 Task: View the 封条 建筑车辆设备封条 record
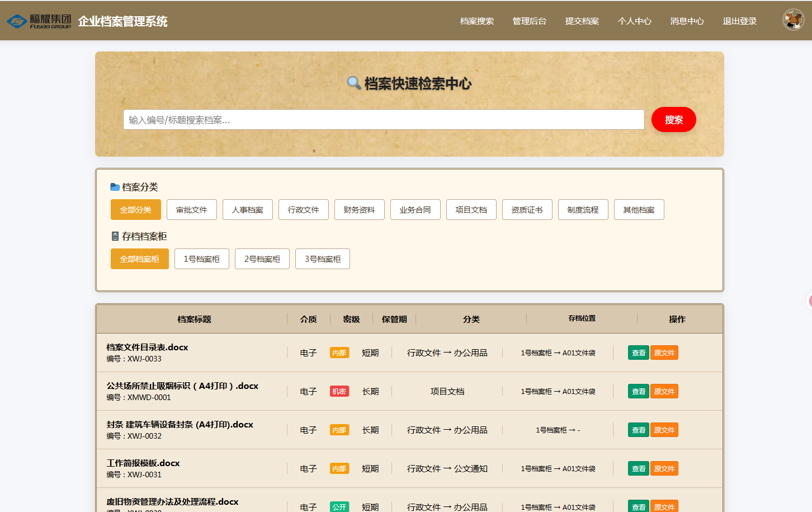click(x=639, y=430)
